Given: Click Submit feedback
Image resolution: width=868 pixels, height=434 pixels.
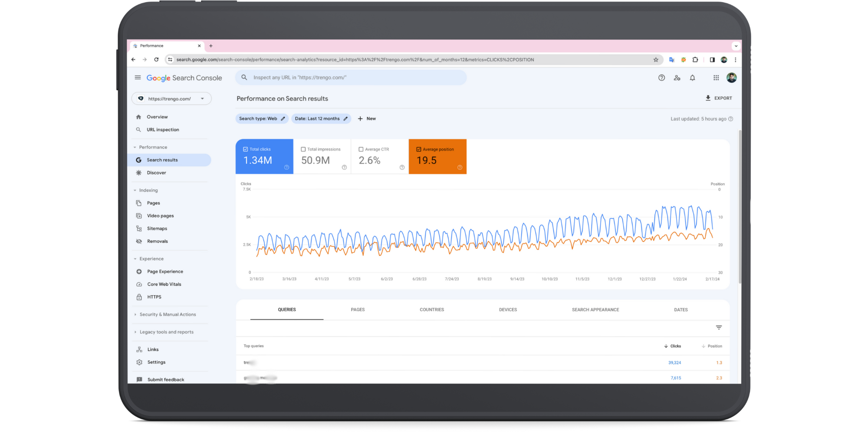Looking at the screenshot, I should (166, 380).
